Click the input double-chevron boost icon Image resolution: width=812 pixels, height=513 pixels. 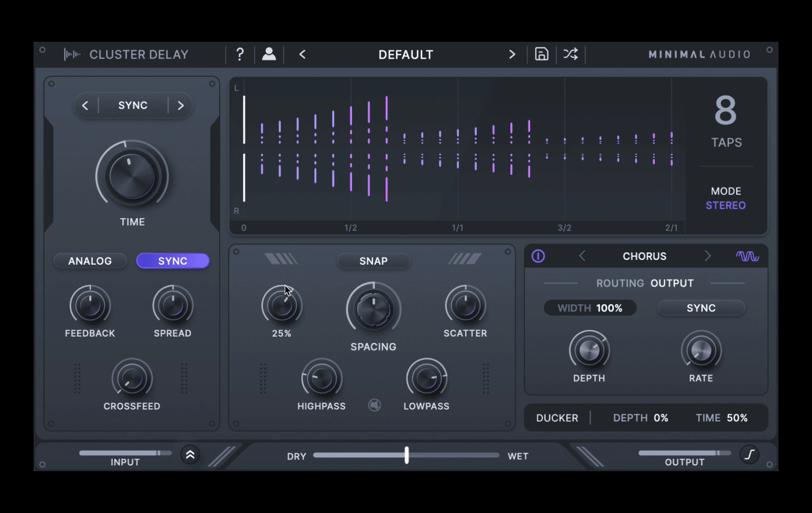tap(190, 455)
